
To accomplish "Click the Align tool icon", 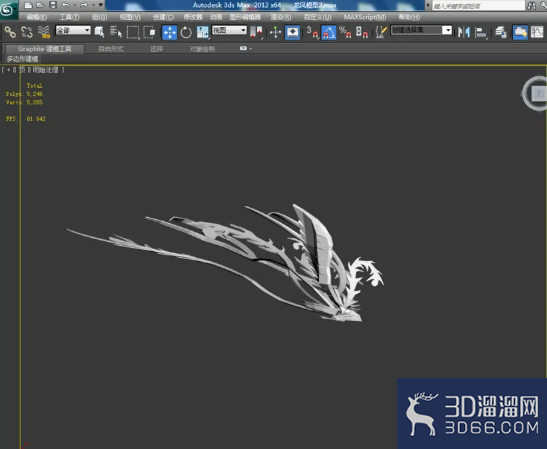I will (x=481, y=32).
